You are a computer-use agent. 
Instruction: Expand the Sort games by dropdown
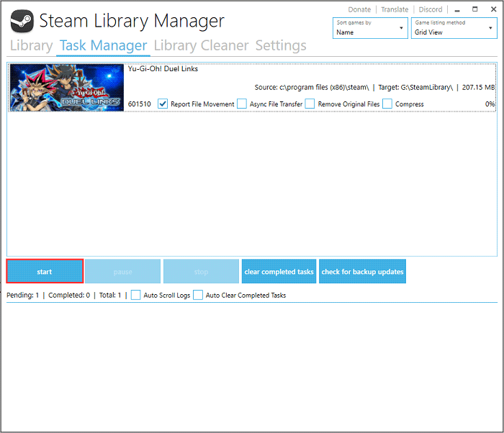tap(370, 28)
